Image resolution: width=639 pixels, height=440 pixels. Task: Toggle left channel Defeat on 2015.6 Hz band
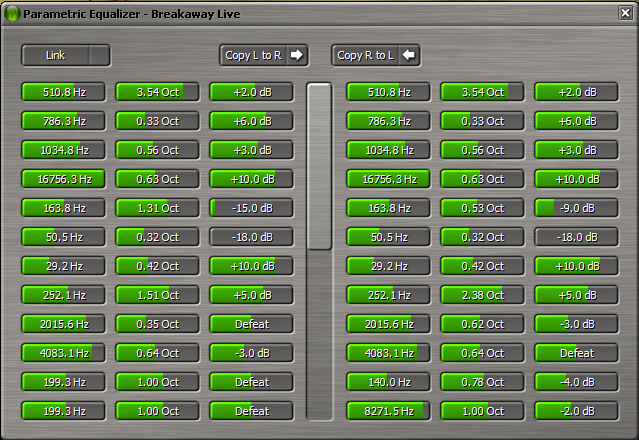tap(252, 324)
